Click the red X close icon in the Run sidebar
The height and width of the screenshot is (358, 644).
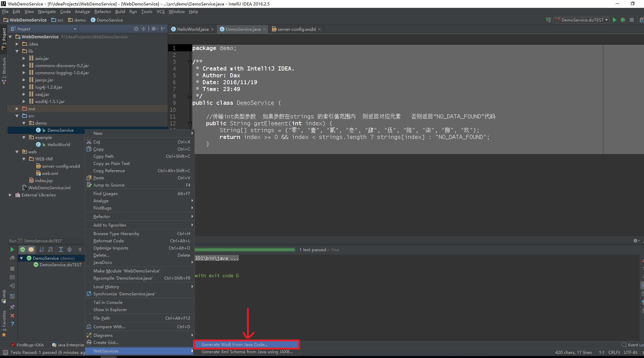point(12,316)
